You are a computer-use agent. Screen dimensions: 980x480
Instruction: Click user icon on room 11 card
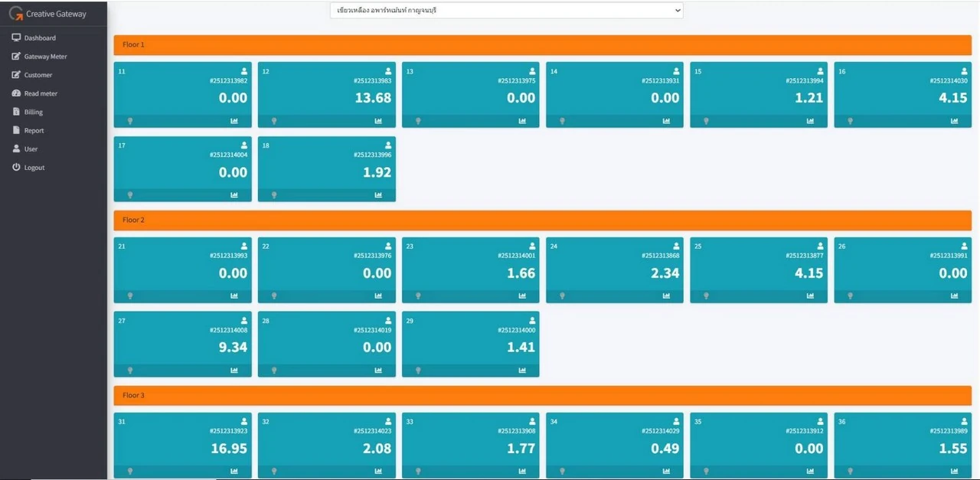tap(244, 71)
